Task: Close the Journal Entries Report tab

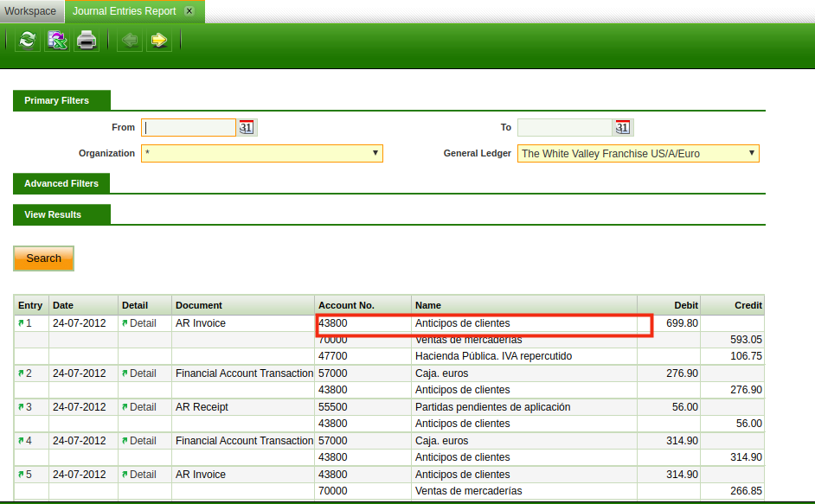Action: pyautogui.click(x=189, y=11)
